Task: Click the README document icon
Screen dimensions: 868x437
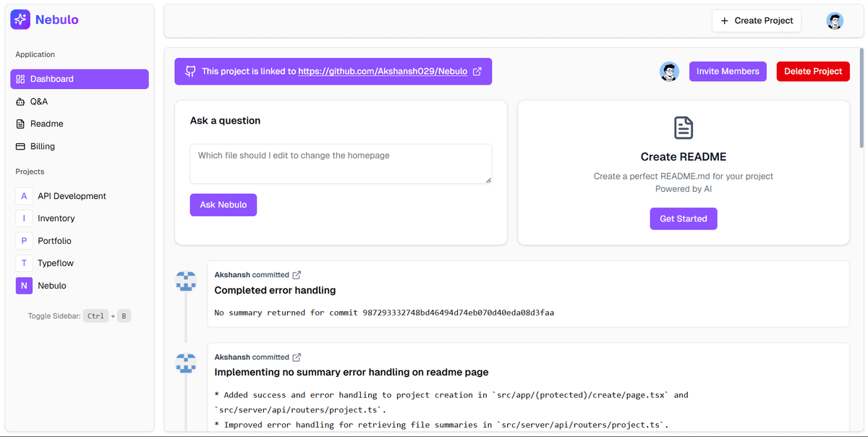Action: click(683, 128)
